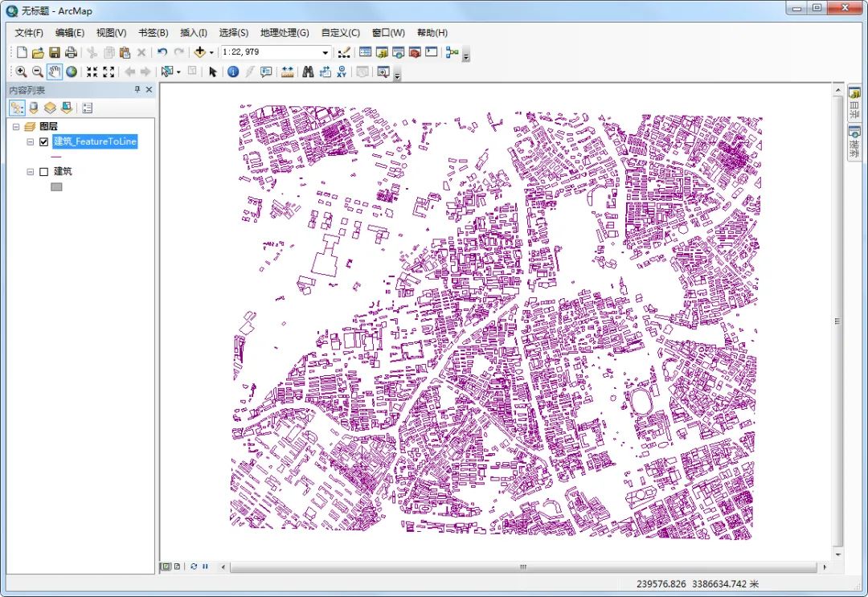
Task: Open the Add Data button
Action: pos(200,52)
